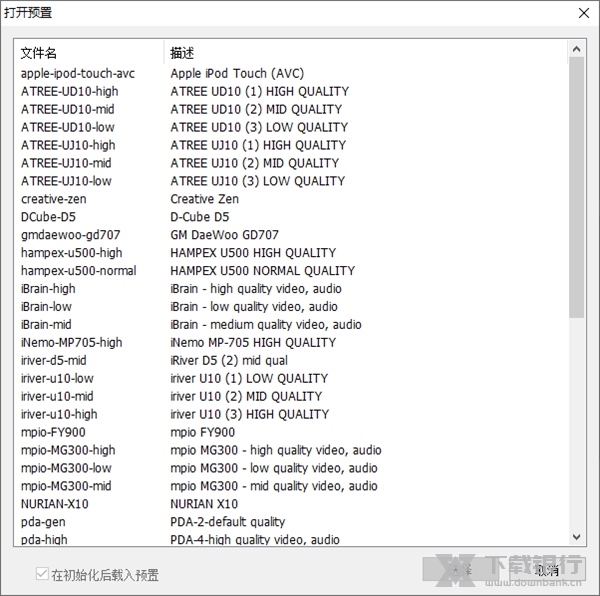
Task: Select the apple-ipod-touch-avc preset
Action: point(78,74)
